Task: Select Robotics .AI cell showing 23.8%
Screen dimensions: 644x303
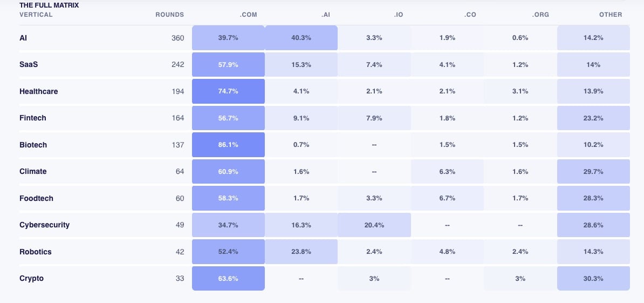Action: click(302, 252)
